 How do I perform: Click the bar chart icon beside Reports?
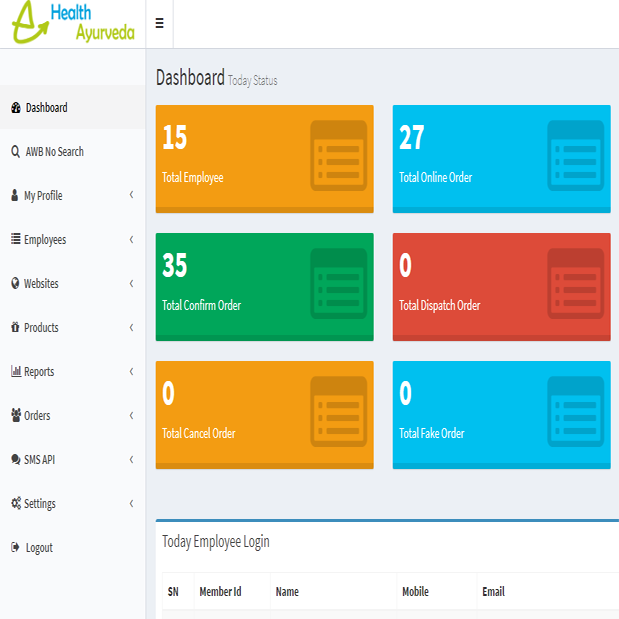(15, 372)
